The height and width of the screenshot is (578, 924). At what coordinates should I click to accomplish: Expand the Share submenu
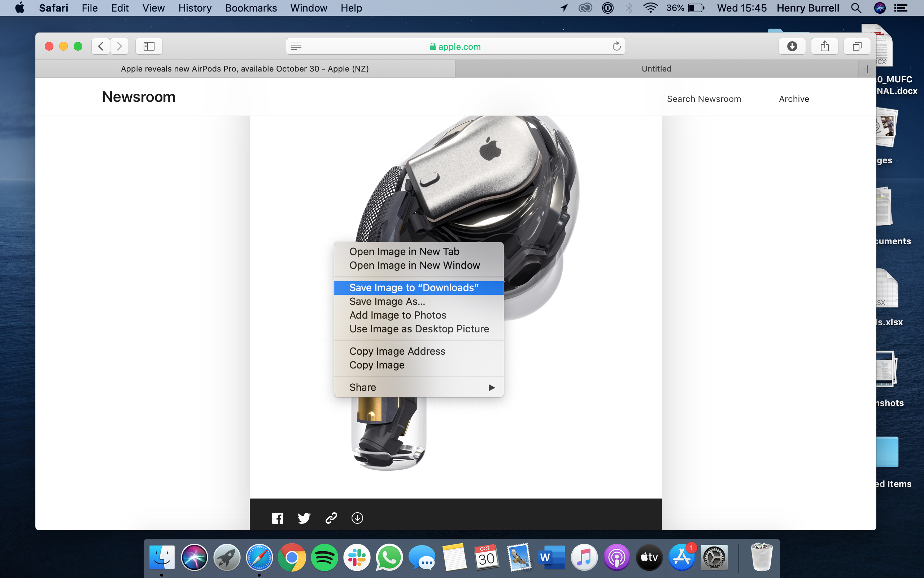pos(419,387)
